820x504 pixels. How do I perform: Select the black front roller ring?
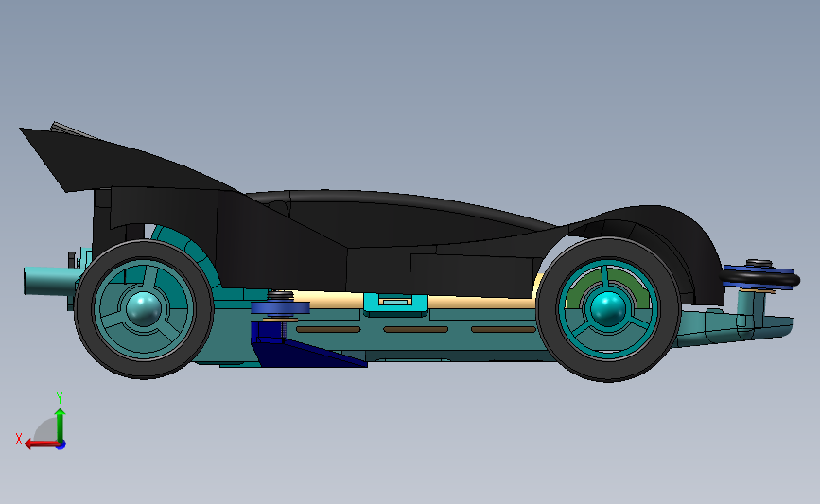coord(761,278)
